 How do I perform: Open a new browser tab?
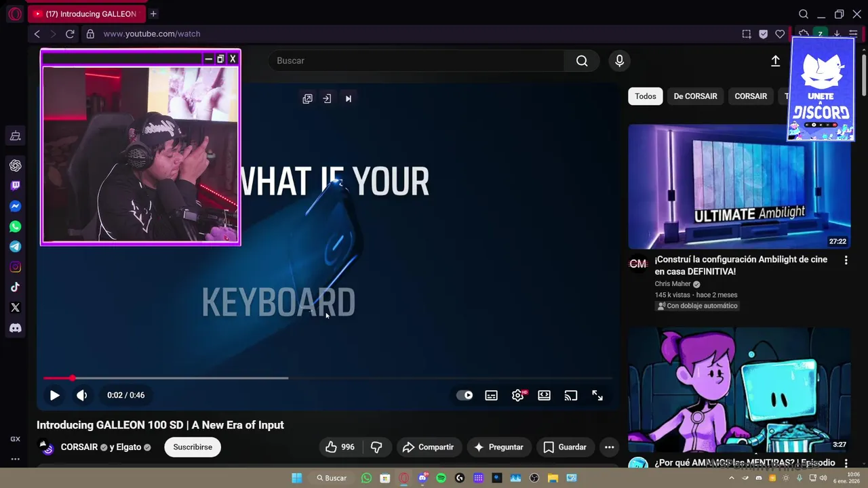(x=153, y=14)
